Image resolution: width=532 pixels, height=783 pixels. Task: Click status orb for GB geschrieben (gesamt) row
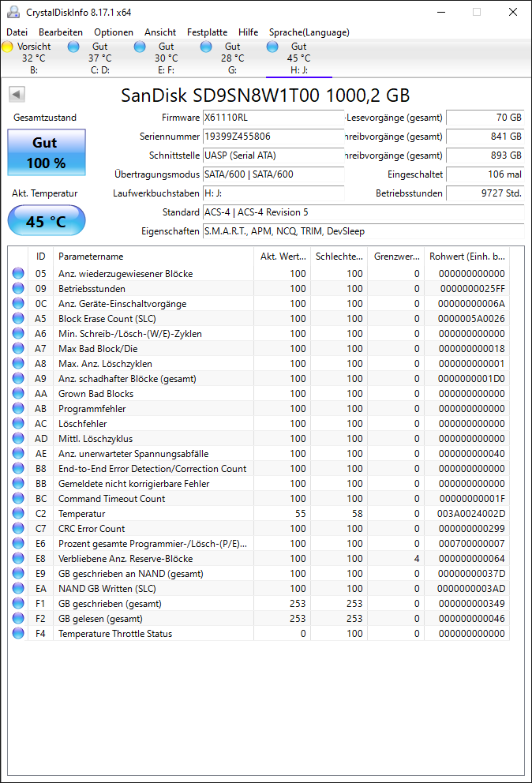point(18,603)
